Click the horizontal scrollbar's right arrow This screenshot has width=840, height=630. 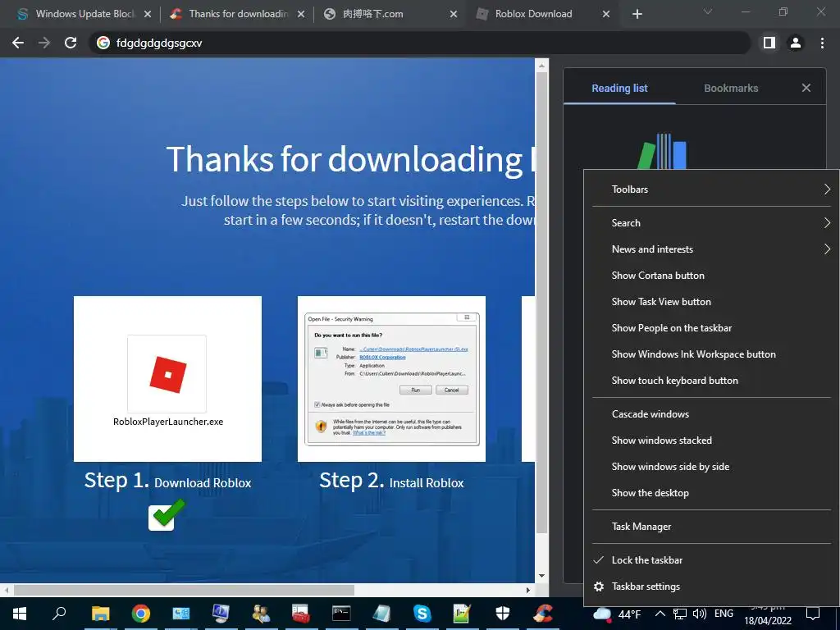[528, 590]
